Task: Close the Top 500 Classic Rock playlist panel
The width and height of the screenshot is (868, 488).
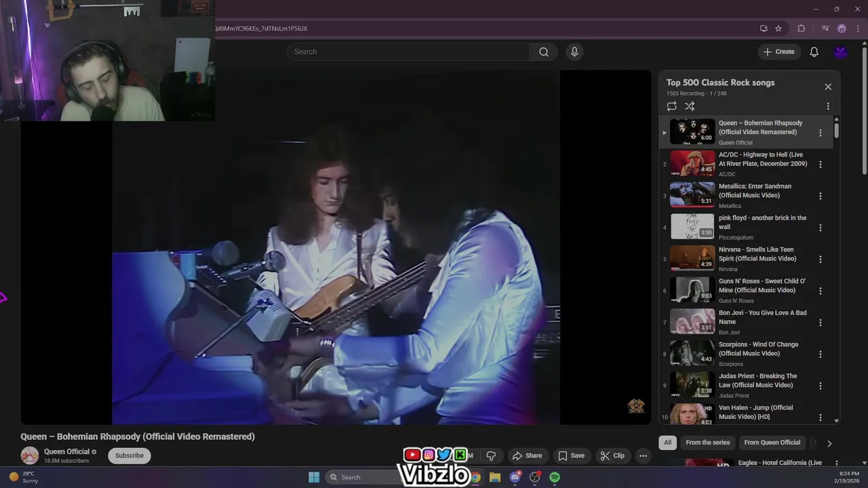Action: click(x=828, y=87)
